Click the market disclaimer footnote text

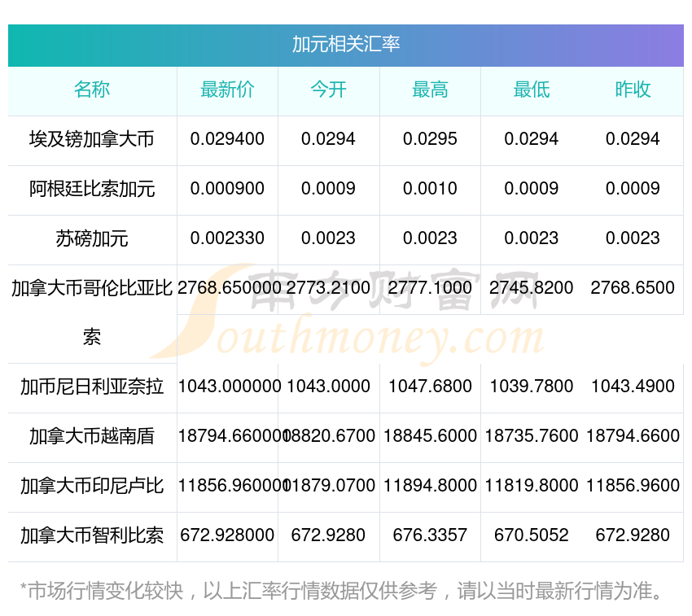[x=342, y=591]
